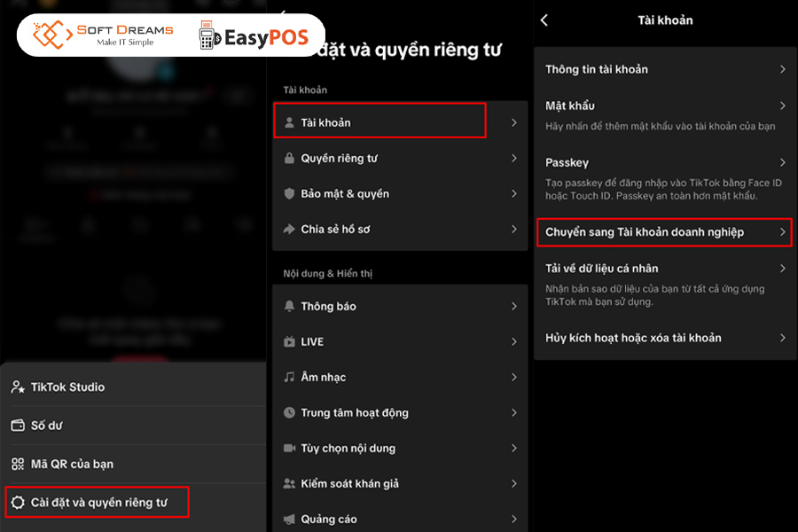Expand the Thông tin tài khoản chevron
Image resolution: width=798 pixels, height=532 pixels.
tap(782, 69)
